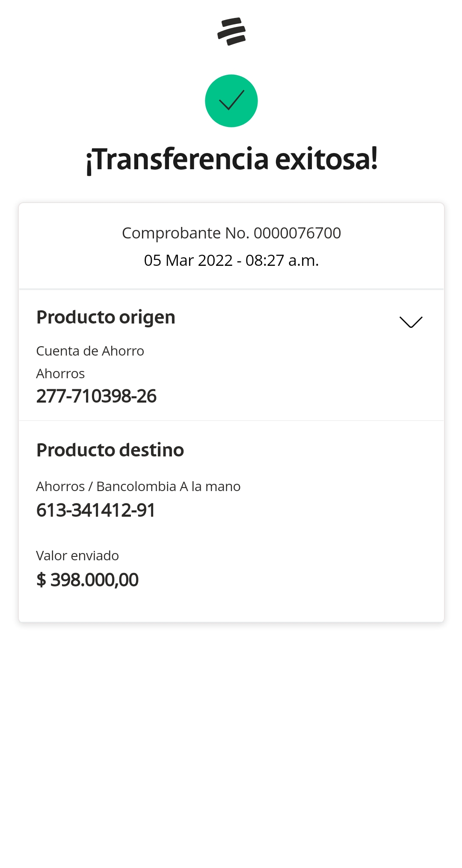The width and height of the screenshot is (462, 868).
Task: Click the time 08:27 a.m.
Action: point(282,260)
